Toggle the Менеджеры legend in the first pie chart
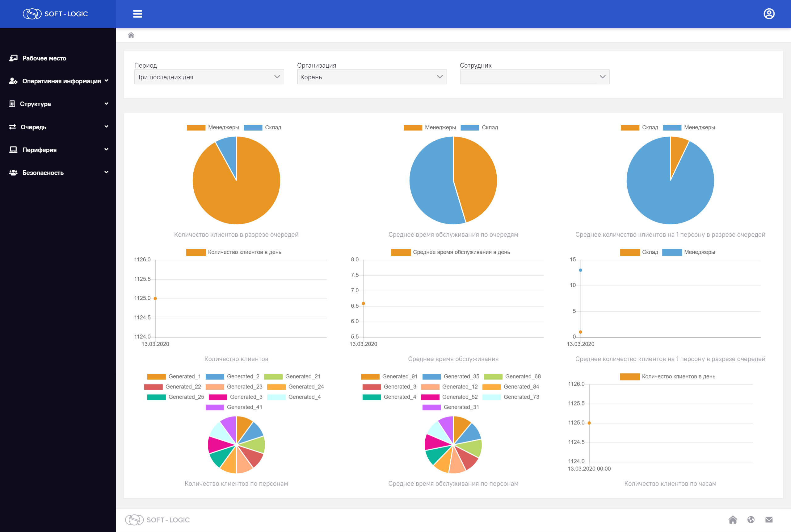The height and width of the screenshot is (532, 791). pos(213,127)
